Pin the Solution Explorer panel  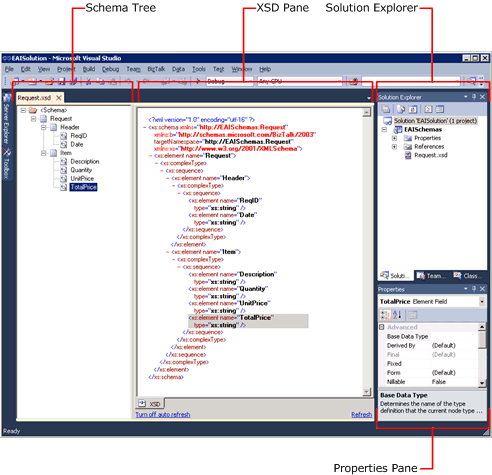tap(474, 97)
